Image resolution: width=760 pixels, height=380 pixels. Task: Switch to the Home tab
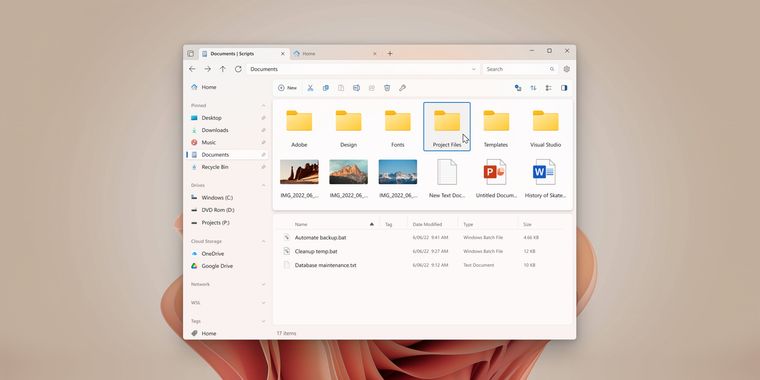pos(335,53)
